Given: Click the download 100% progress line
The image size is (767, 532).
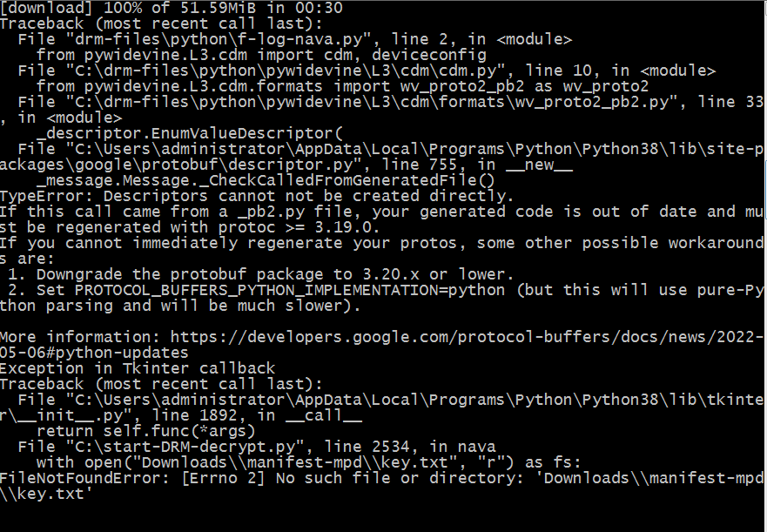Looking at the screenshot, I should [172, 7].
